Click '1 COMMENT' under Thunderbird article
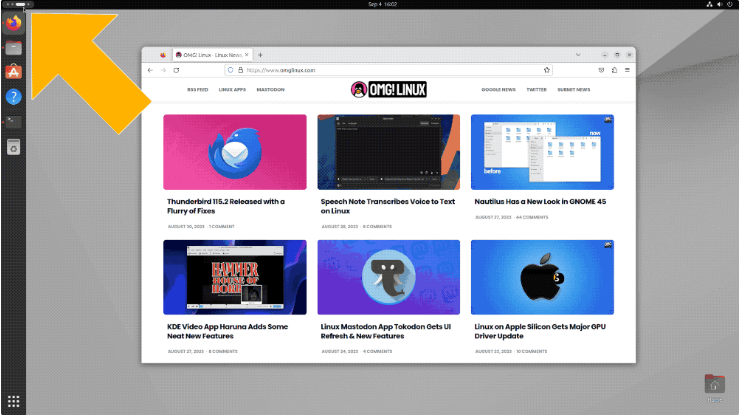Screen dimensions: 740x415 [222, 227]
